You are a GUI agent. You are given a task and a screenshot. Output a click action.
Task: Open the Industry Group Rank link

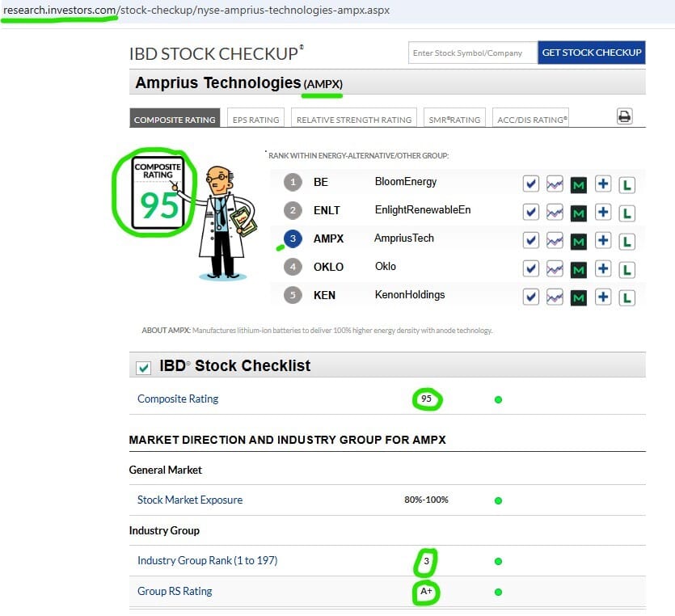click(208, 560)
